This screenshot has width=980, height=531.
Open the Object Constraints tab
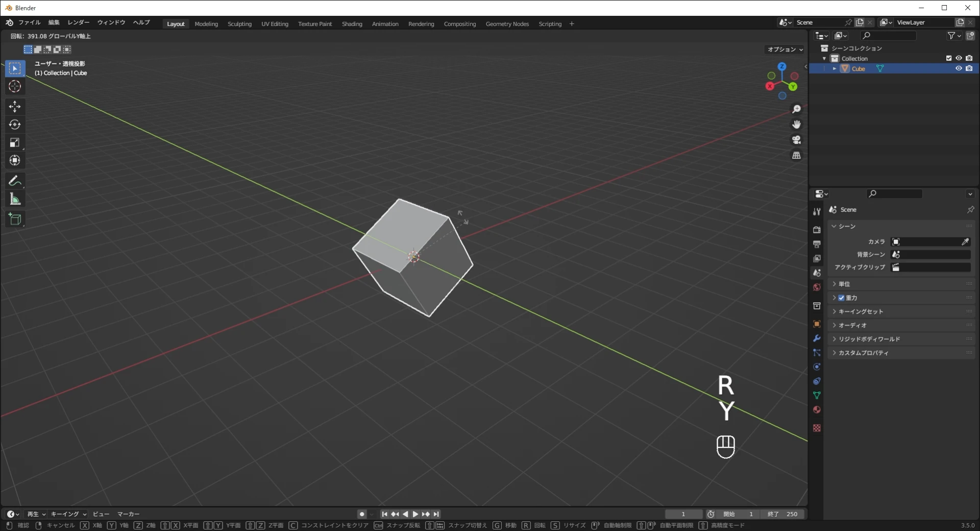[x=817, y=381]
